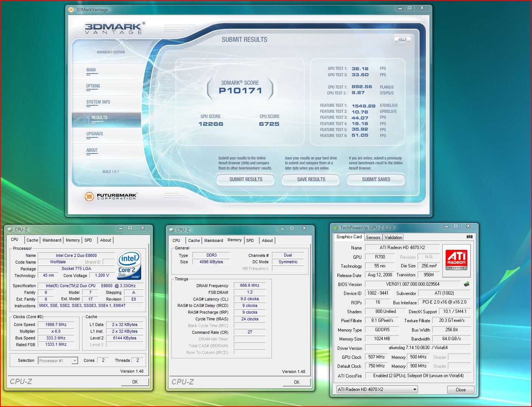Click the Memory Type value GDDR5

[382, 330]
